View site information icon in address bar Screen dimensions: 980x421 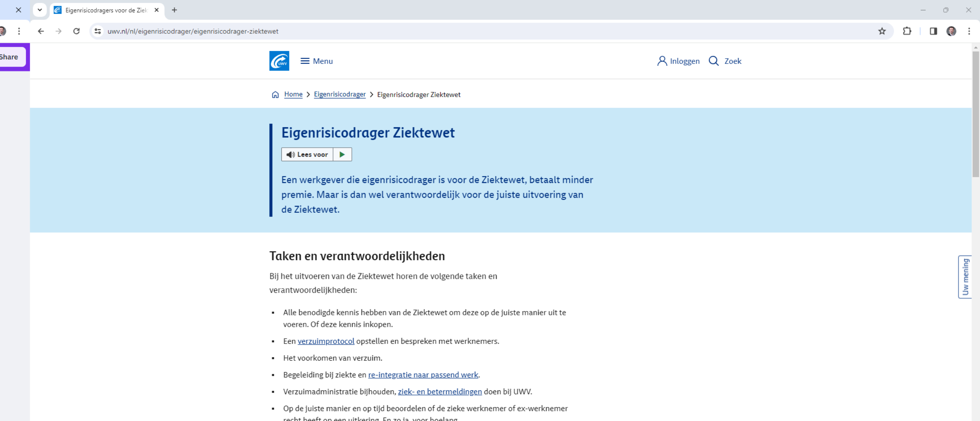[98, 31]
